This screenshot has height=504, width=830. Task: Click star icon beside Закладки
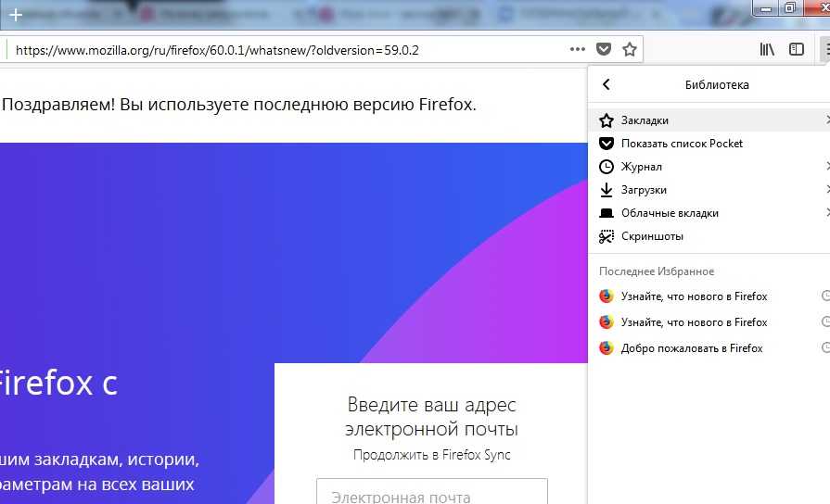(607, 120)
